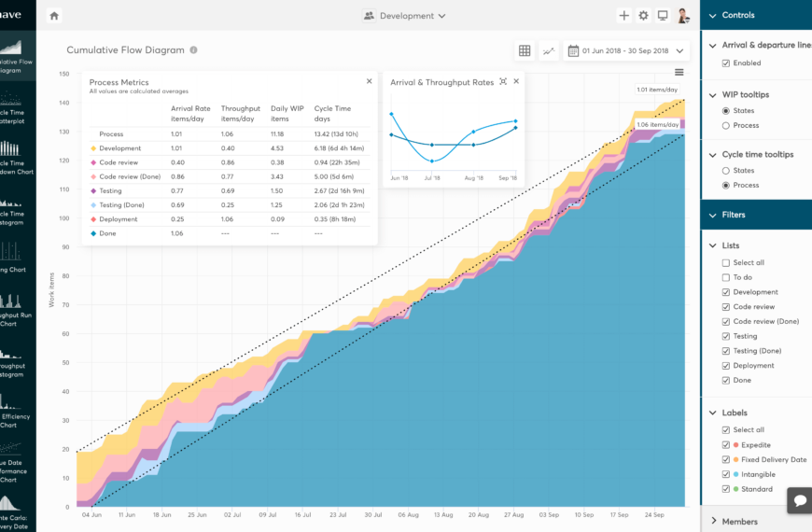Open the settings gear icon
This screenshot has width=812, height=532.
pyautogui.click(x=643, y=16)
